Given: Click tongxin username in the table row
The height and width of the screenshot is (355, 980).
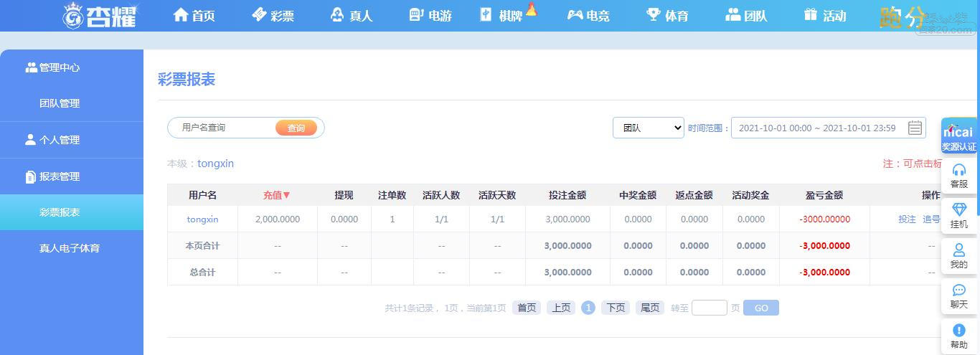Looking at the screenshot, I should pos(202,219).
